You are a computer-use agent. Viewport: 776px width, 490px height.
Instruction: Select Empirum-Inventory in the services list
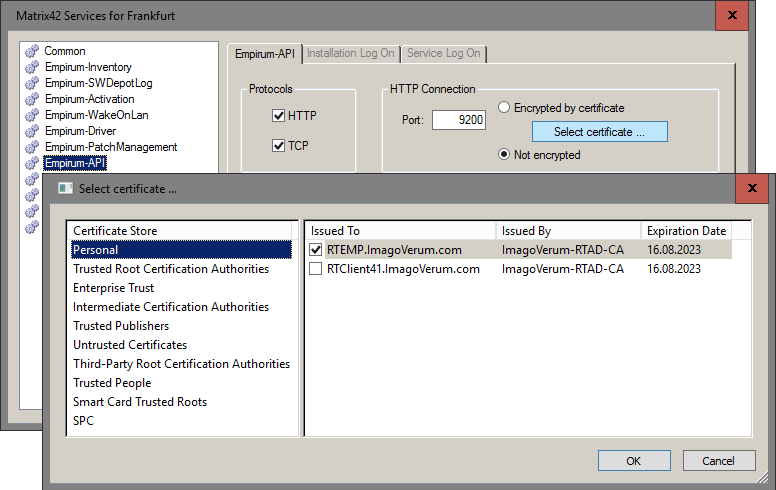88,67
